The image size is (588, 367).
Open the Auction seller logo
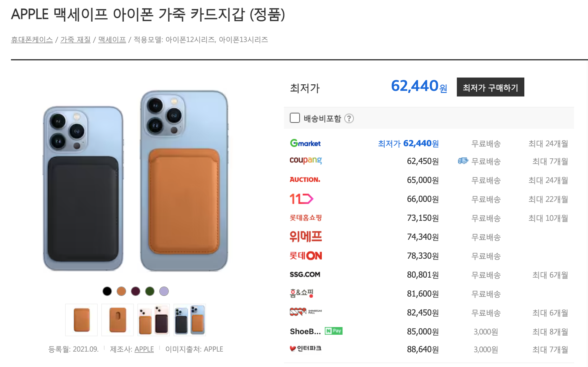305,180
